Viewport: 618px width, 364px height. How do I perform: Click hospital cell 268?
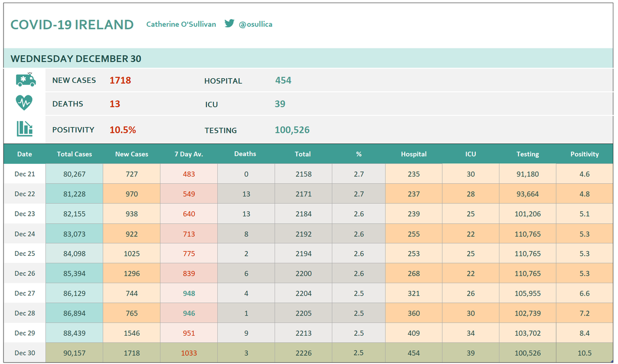pos(414,273)
